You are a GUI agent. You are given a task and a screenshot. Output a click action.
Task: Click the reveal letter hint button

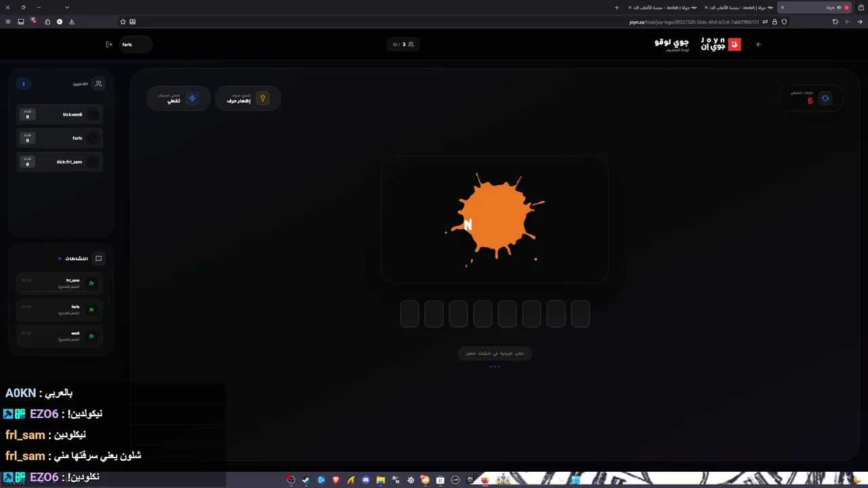248,98
